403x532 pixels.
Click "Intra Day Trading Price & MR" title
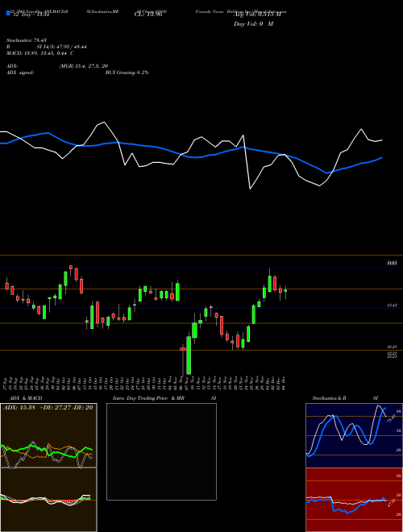coord(148,398)
